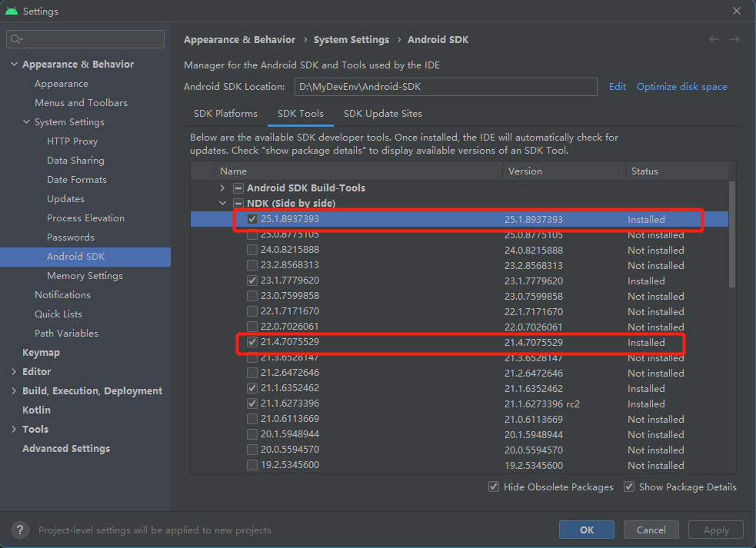Open the SDK Update Sites tab
The width and height of the screenshot is (756, 548).
coord(382,113)
